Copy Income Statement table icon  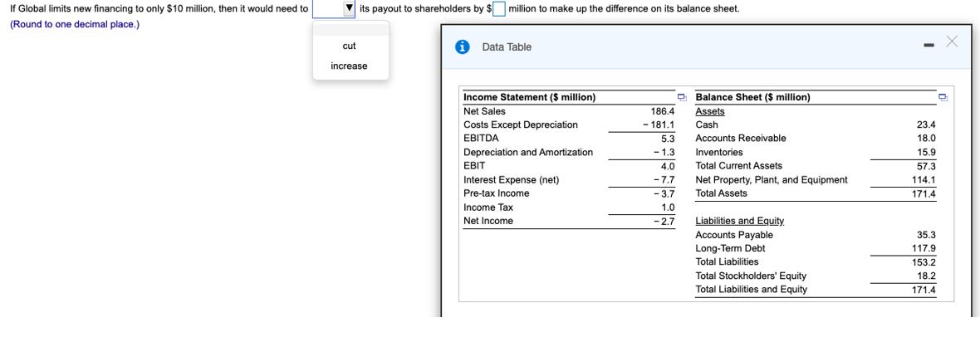click(x=683, y=98)
